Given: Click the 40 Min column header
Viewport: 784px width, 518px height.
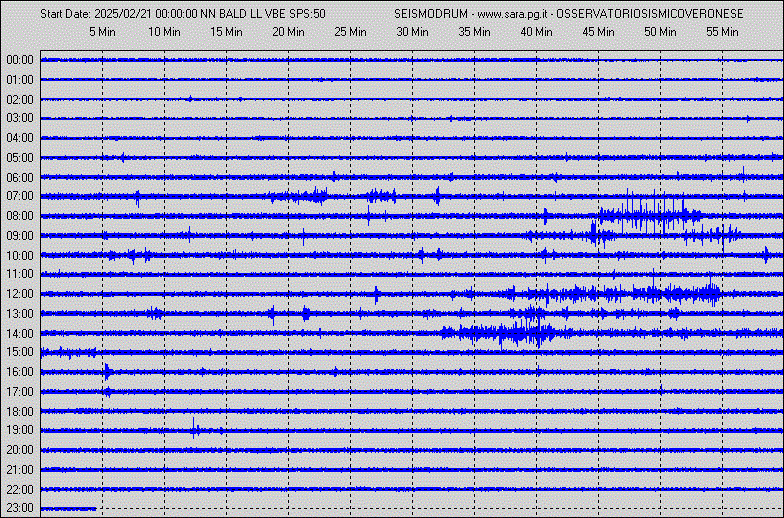Looking at the screenshot, I should point(536,32).
